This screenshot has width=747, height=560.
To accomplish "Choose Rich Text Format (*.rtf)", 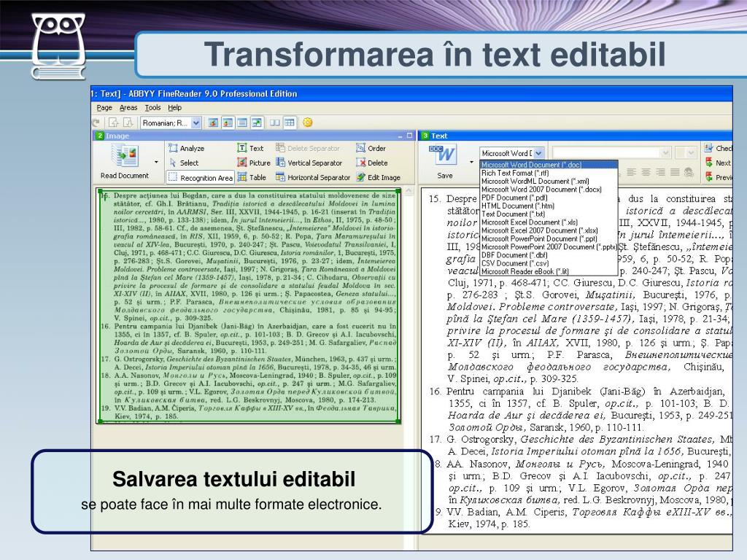I will tap(549, 174).
